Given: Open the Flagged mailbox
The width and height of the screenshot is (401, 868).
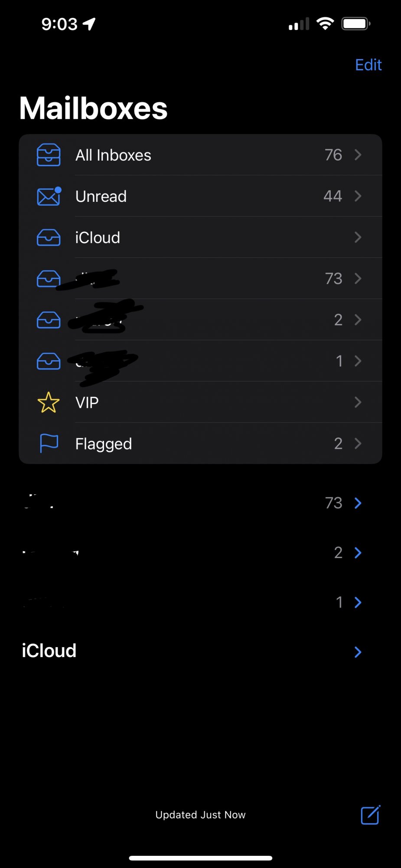Looking at the screenshot, I should (x=104, y=444).
